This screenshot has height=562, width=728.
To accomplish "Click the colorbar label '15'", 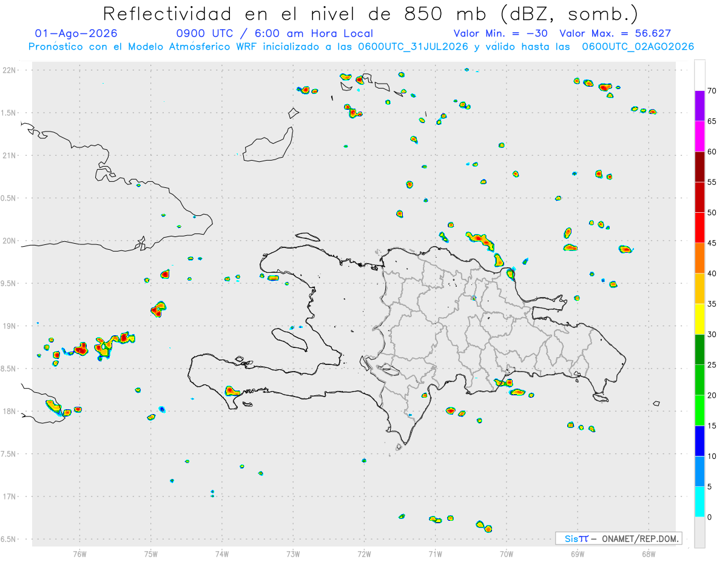I will click(x=712, y=426).
